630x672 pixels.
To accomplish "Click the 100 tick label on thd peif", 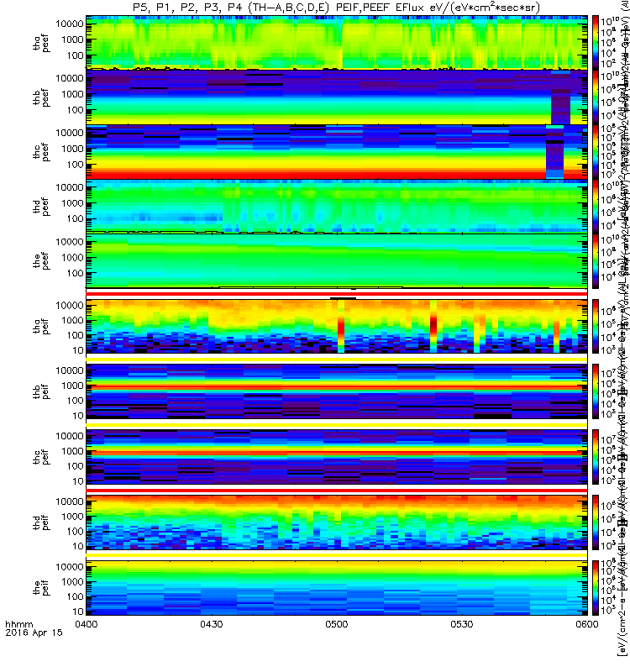I will click(75, 532).
